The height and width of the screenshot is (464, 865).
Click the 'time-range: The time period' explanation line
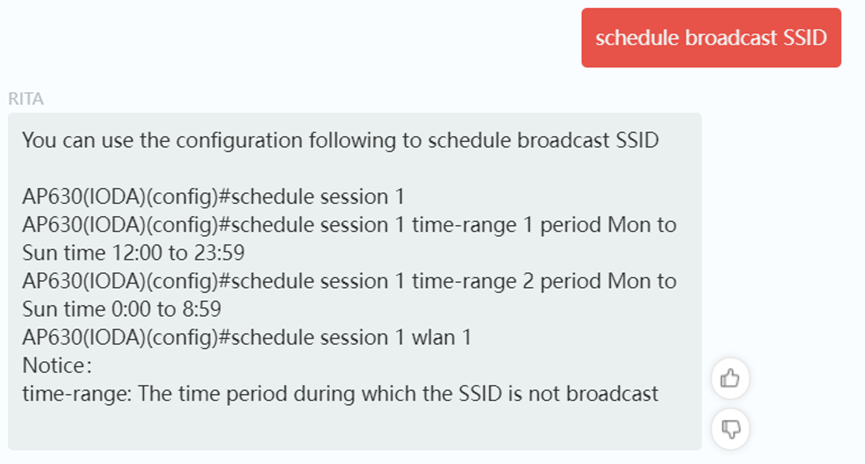click(340, 393)
